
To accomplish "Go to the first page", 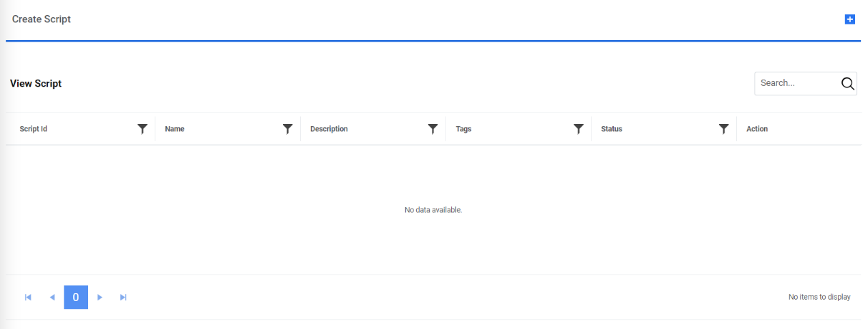I will click(x=29, y=297).
